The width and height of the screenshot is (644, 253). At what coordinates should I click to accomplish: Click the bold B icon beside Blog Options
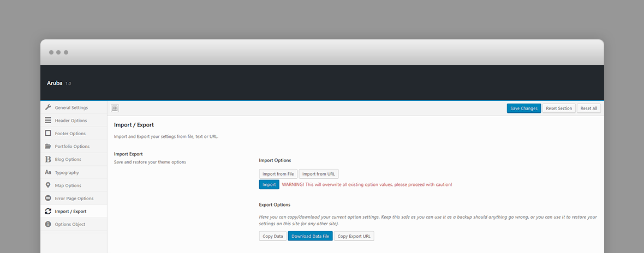pos(48,159)
